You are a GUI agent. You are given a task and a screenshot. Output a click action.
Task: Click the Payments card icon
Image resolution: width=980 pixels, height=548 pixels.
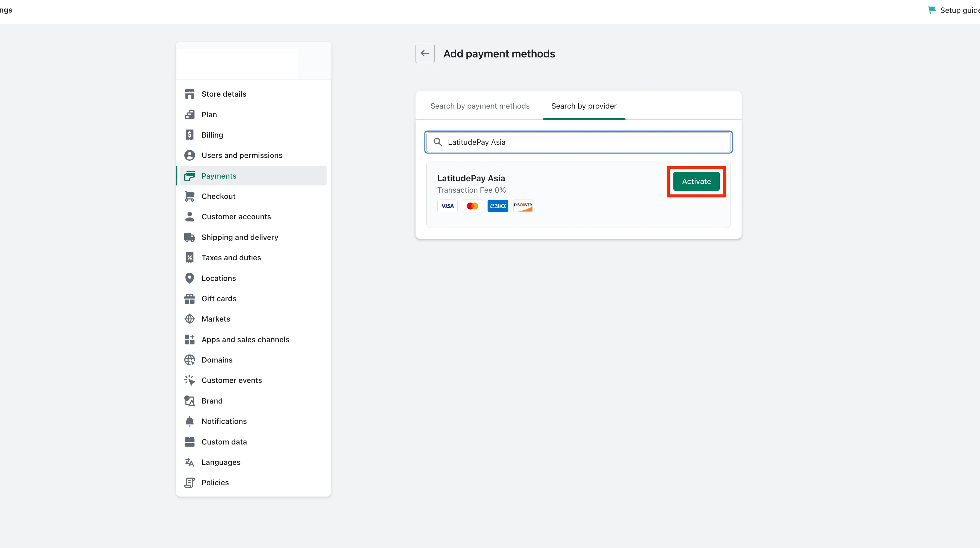pyautogui.click(x=189, y=176)
